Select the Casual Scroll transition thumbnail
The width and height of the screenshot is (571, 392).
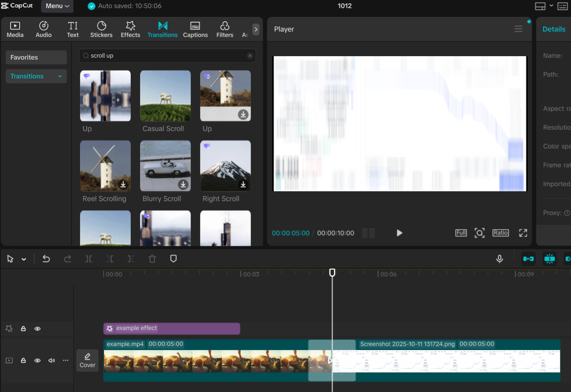tap(165, 96)
